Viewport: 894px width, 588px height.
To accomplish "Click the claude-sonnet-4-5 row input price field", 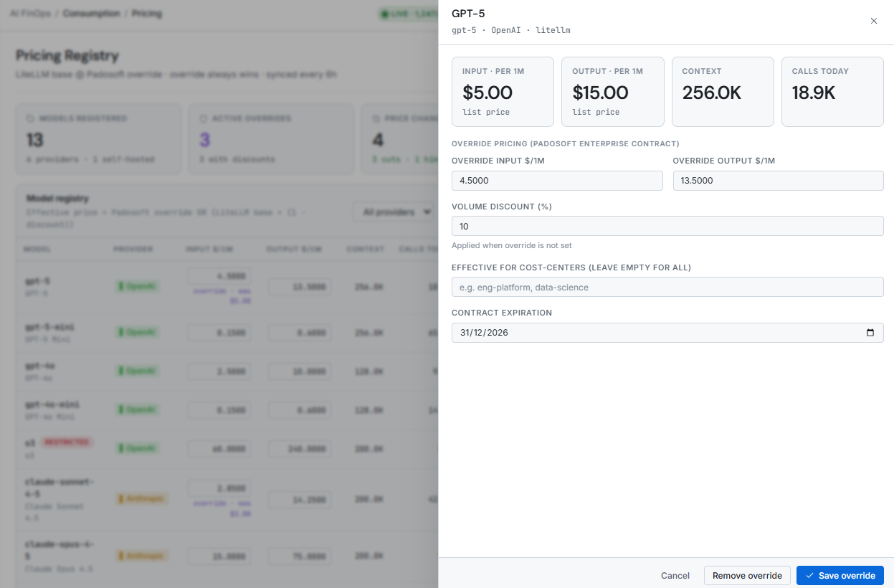I will click(219, 488).
